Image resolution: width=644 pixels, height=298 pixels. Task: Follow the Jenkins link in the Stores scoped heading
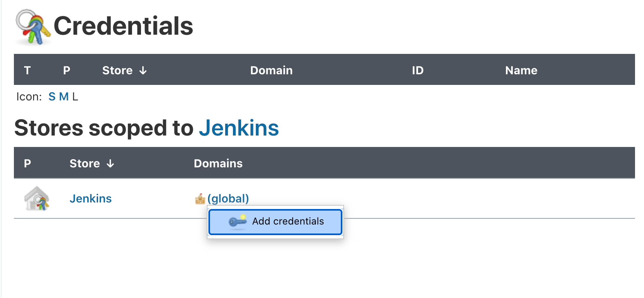coord(239,128)
